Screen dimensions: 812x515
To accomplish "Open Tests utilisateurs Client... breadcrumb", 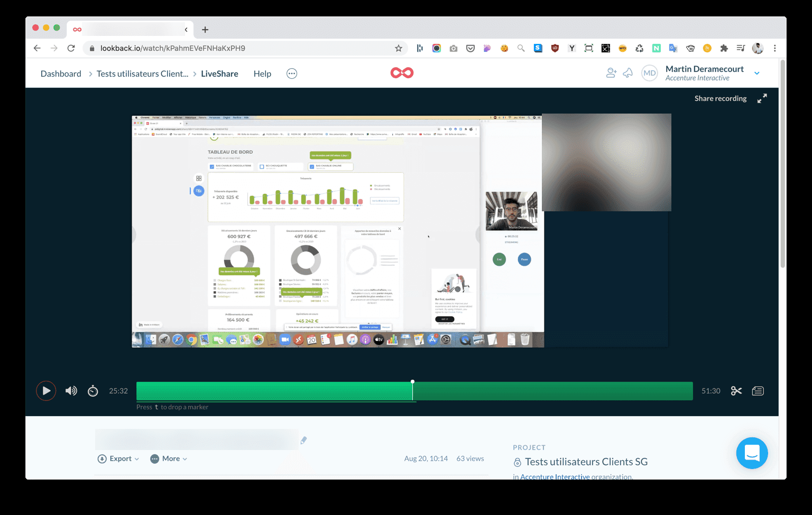I will pyautogui.click(x=142, y=73).
